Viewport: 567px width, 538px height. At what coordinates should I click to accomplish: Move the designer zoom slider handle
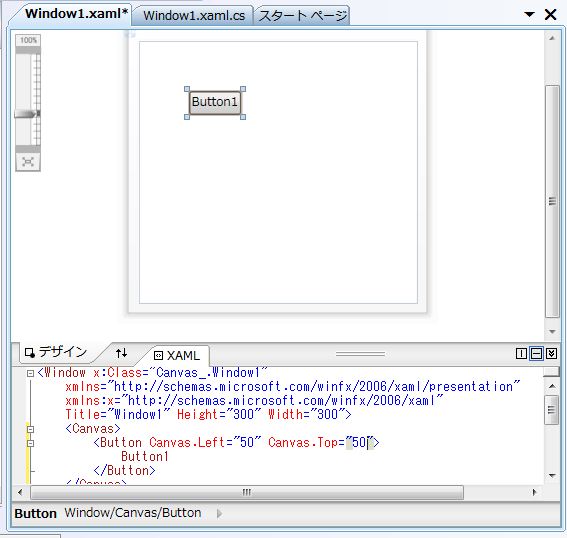tap(26, 114)
